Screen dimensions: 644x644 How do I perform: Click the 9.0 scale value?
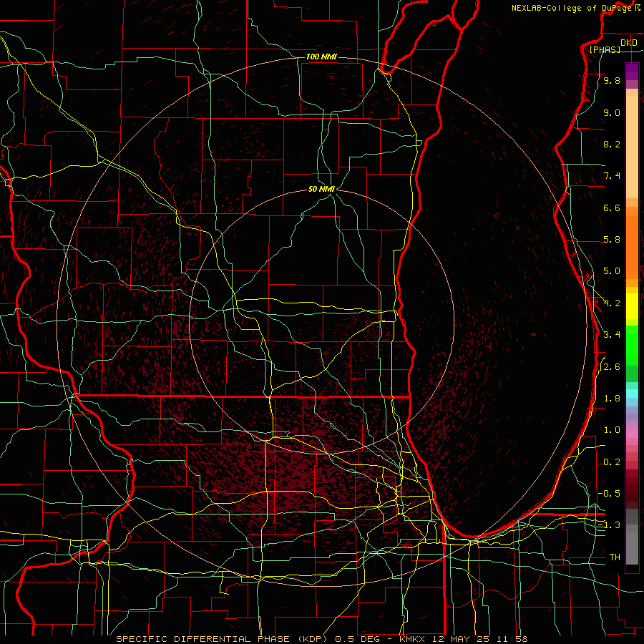612,112
